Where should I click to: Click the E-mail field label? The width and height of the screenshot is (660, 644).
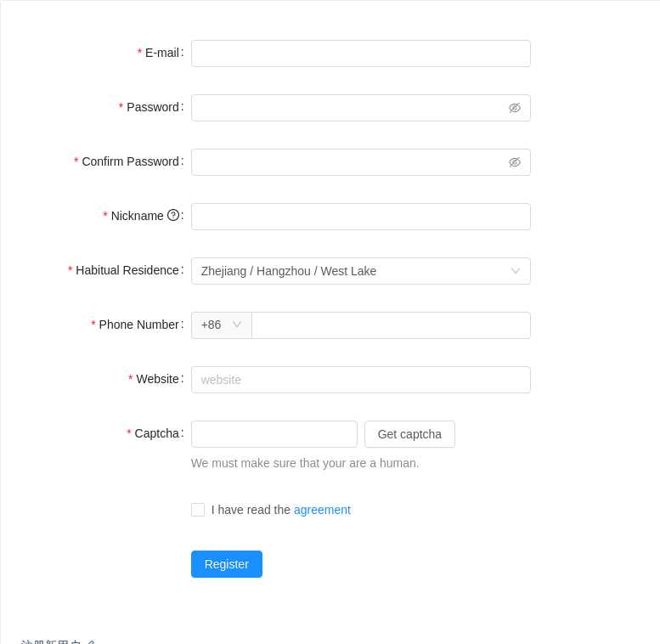coord(161,53)
